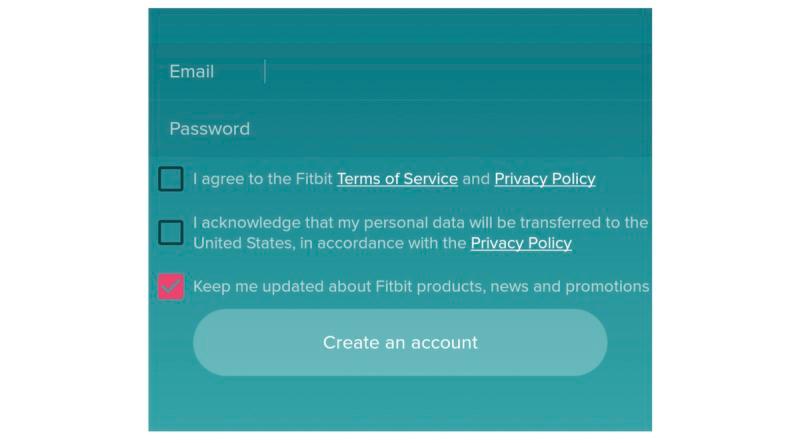This screenshot has width=800, height=443.
Task: Click the Email field label
Action: [x=192, y=72]
